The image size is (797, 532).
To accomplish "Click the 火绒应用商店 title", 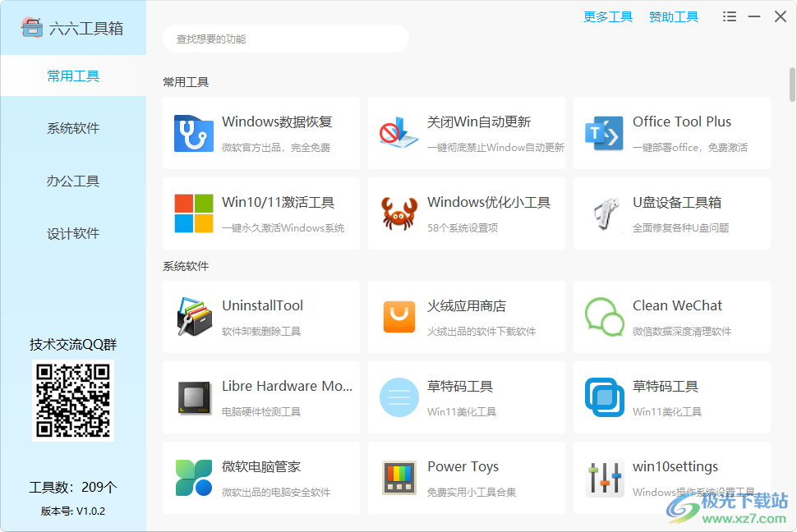I will point(467,305).
